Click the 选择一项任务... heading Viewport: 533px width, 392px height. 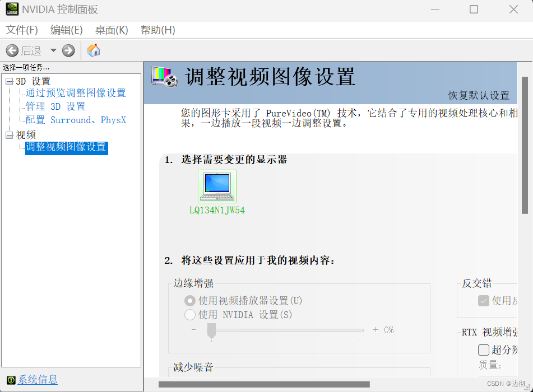coord(26,67)
